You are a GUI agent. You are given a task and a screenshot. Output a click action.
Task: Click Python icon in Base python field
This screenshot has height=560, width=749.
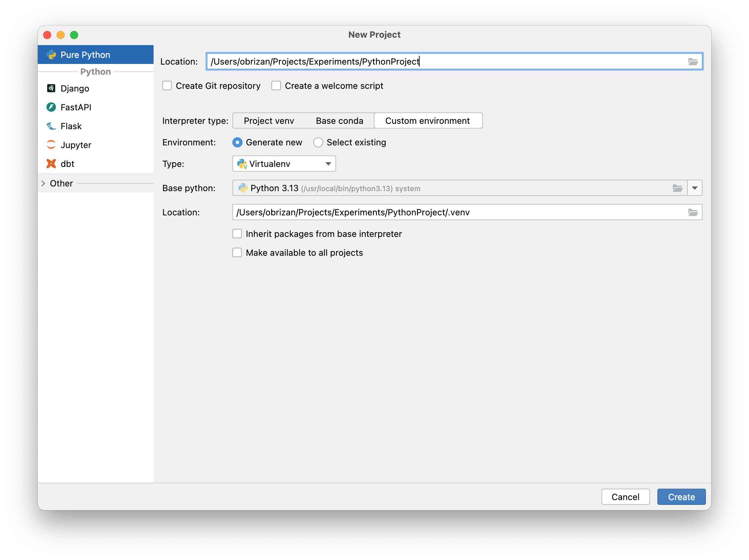[x=243, y=188]
